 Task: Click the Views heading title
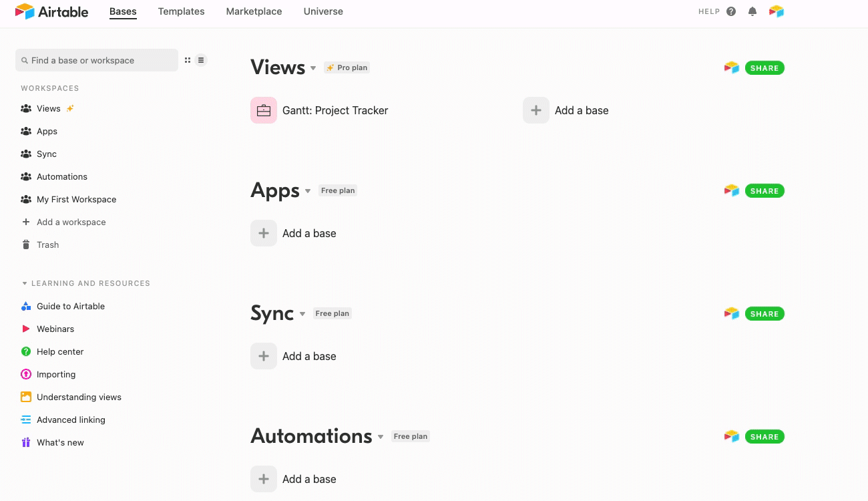pos(278,67)
